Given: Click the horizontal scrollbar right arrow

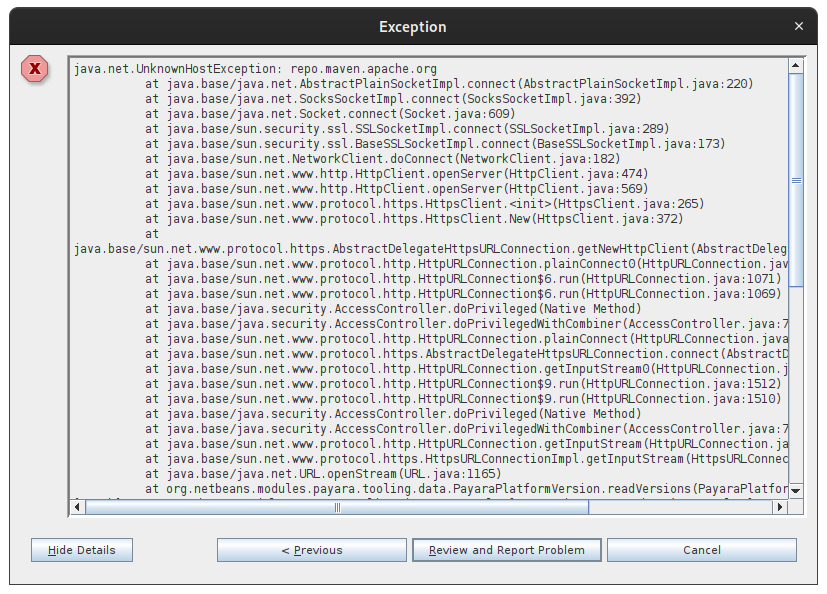Looking at the screenshot, I should pyautogui.click(x=781, y=507).
